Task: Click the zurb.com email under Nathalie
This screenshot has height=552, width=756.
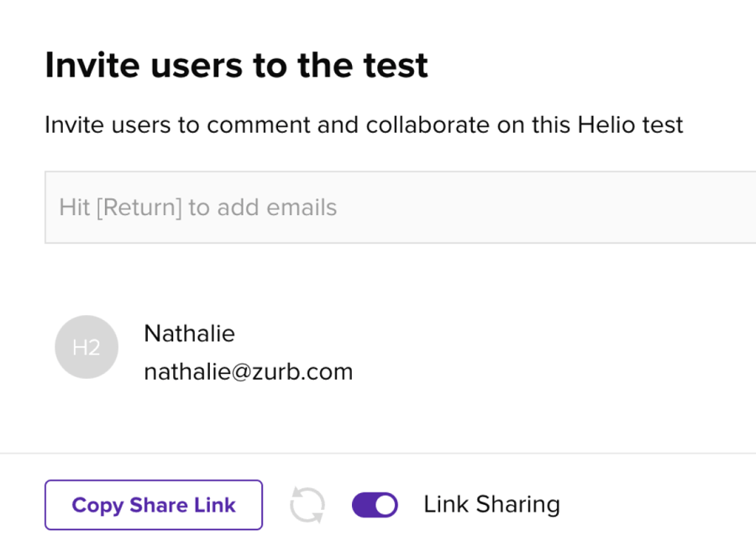Action: 248,371
